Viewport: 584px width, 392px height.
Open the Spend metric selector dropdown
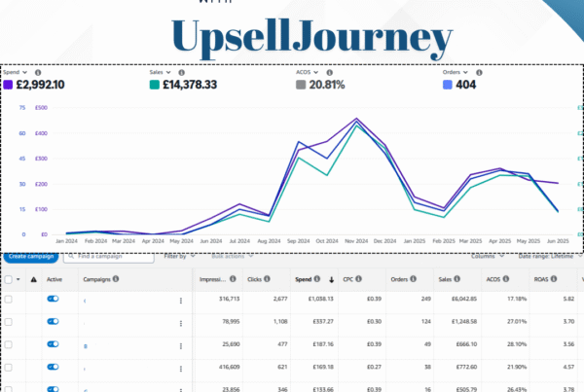click(x=16, y=72)
